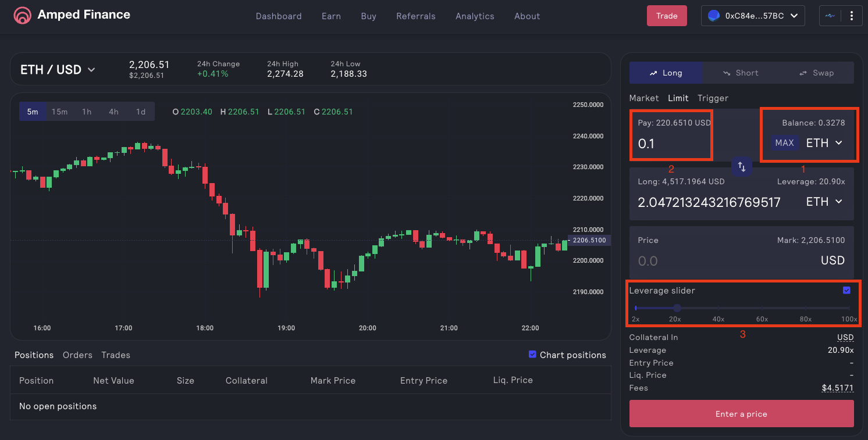Click the Balance: 0.3278 text
868x440 pixels.
pyautogui.click(x=813, y=123)
